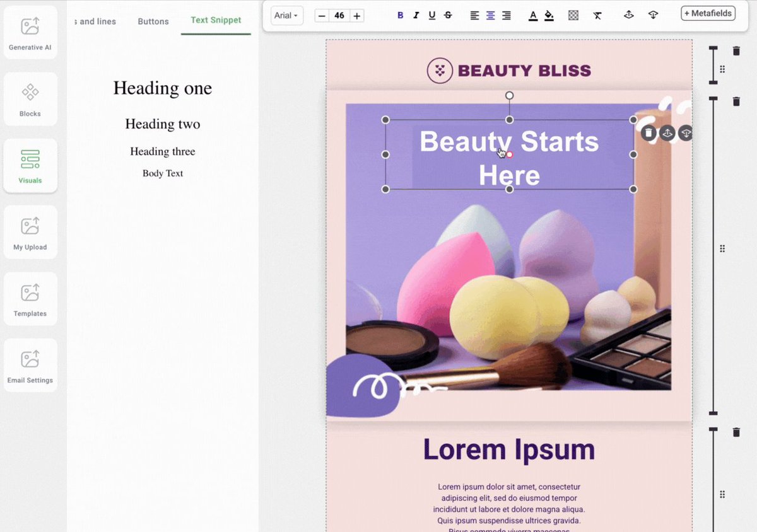
Task: Insert the Heading one text snippet
Action: coord(163,88)
